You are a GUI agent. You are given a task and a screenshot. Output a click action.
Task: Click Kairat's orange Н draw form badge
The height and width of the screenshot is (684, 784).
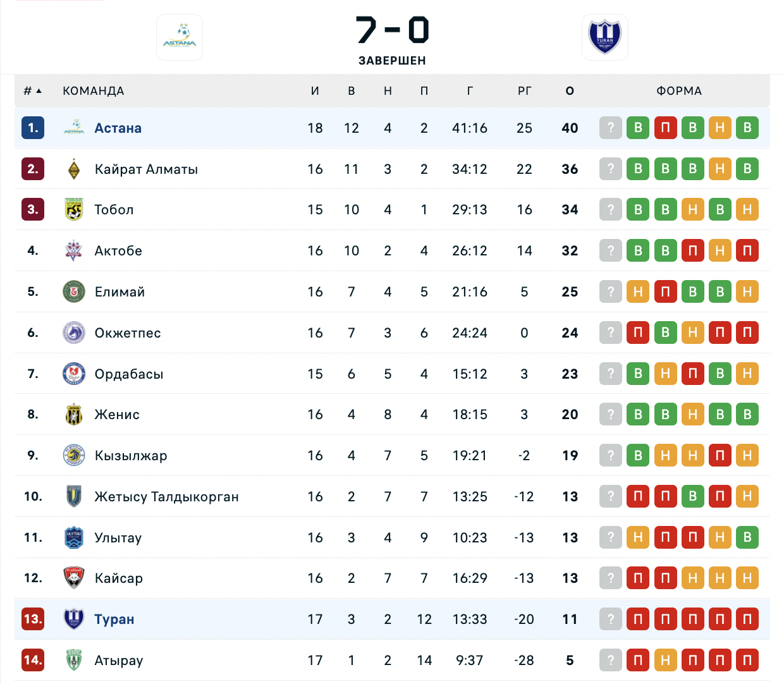click(x=720, y=169)
